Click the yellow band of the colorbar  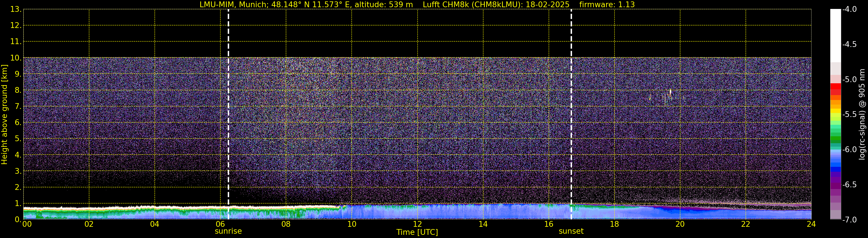coord(835,111)
